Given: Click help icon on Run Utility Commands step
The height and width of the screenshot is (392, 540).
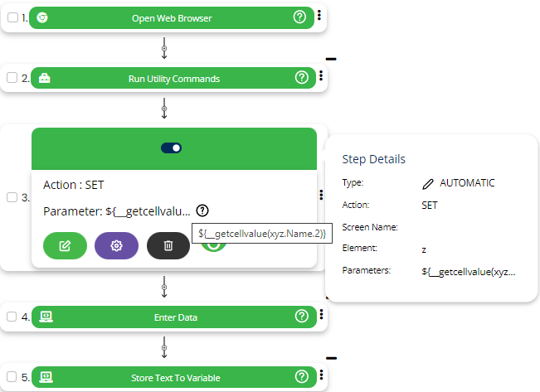Looking at the screenshot, I should (x=301, y=78).
